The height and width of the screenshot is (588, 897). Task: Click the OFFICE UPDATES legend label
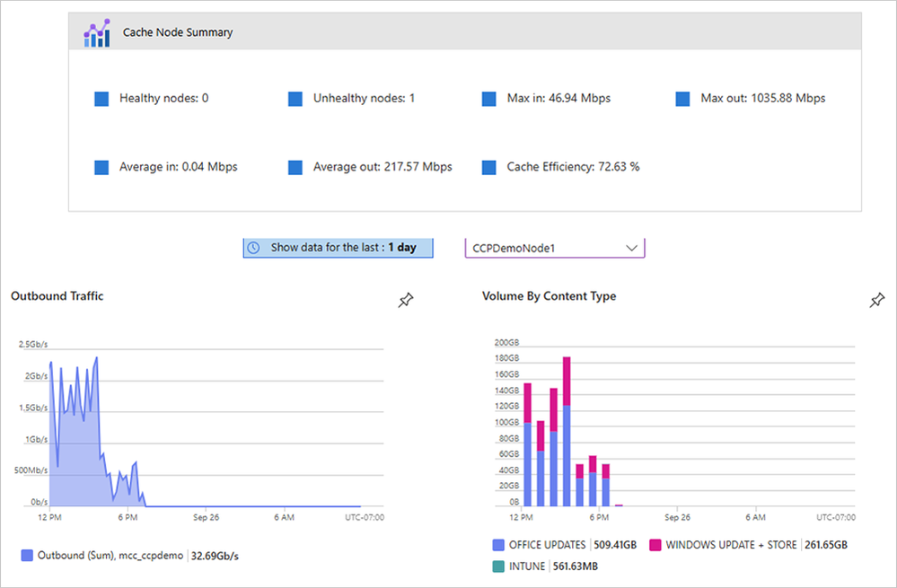click(x=548, y=545)
